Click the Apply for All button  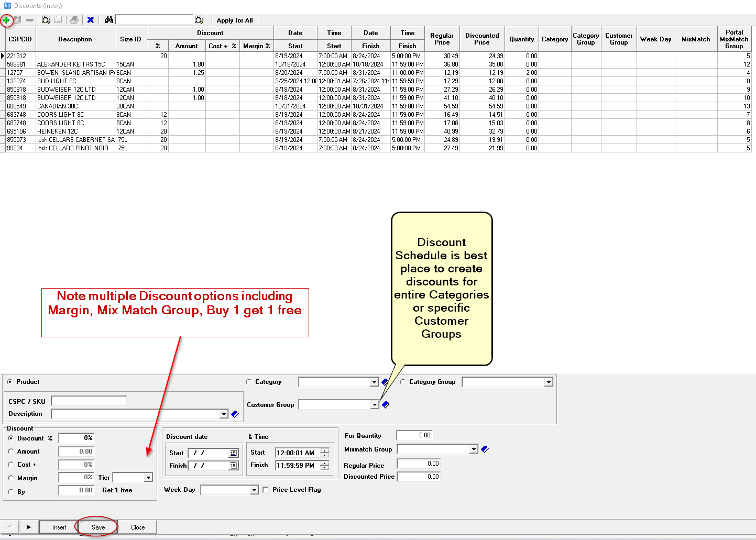pyautogui.click(x=235, y=20)
